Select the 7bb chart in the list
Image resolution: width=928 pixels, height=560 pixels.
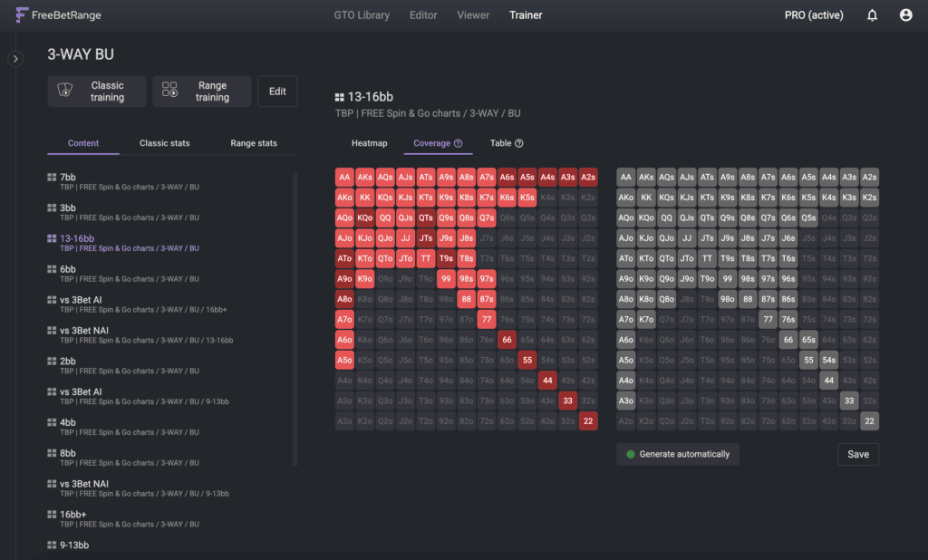coord(68,178)
